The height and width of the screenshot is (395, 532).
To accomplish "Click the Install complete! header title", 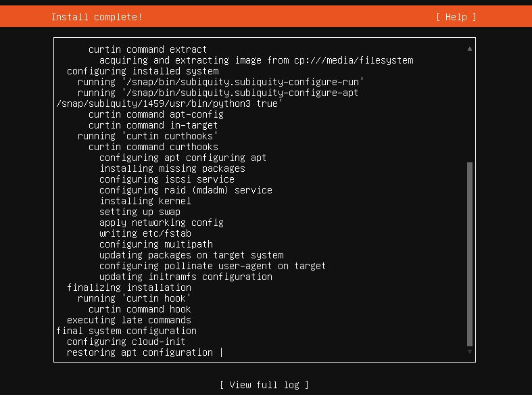I will (x=97, y=17).
